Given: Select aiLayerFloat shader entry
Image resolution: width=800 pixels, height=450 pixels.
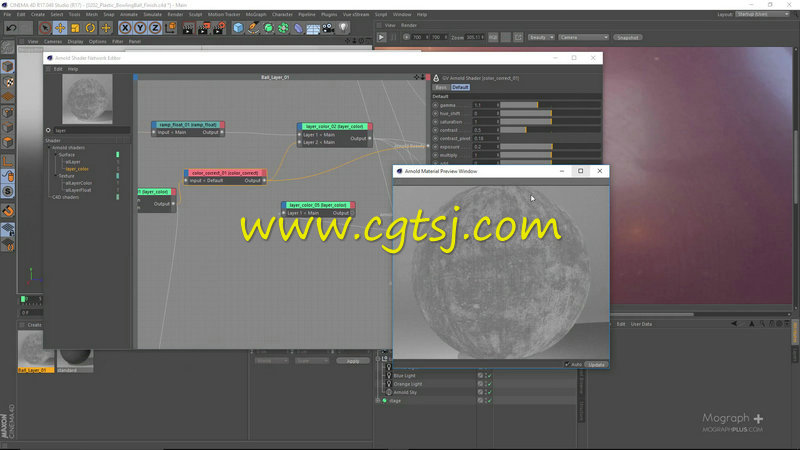Looking at the screenshot, I should pyautogui.click(x=78, y=190).
